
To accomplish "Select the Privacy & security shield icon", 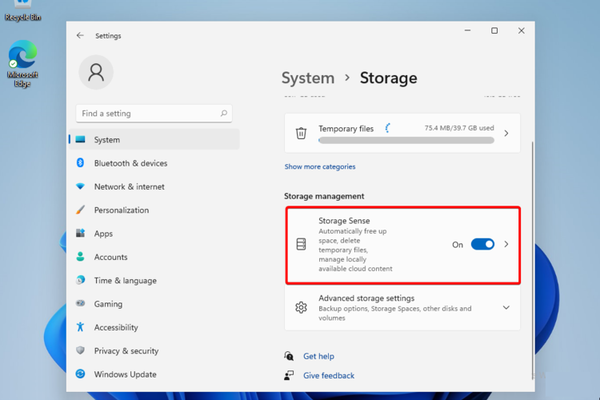I will click(80, 351).
